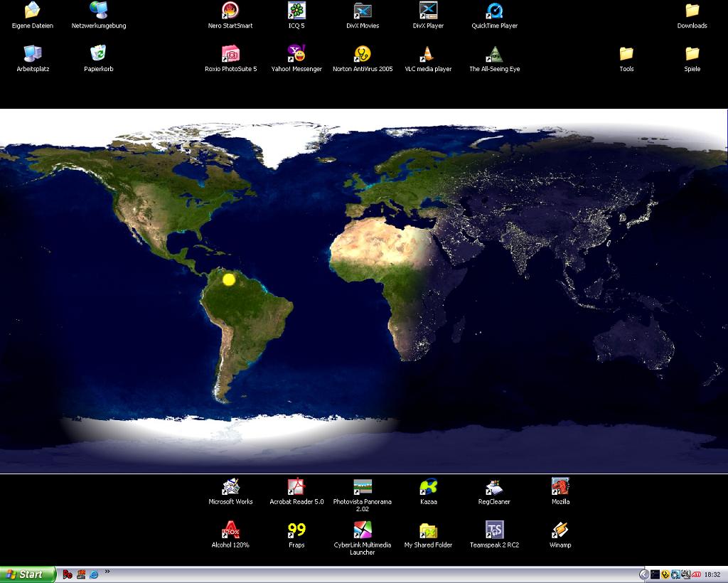Click the Yahoo! Messenger desktop icon
Image resolution: width=728 pixels, height=583 pixels.
(296, 54)
